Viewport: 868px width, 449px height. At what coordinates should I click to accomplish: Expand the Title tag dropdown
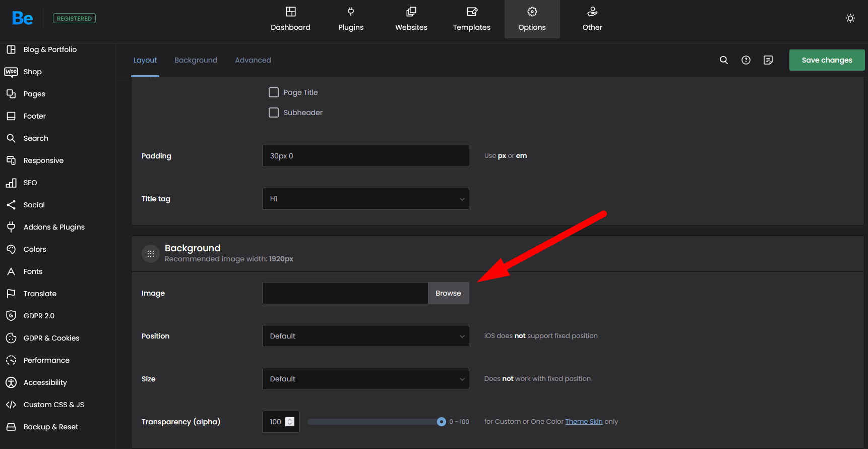click(365, 199)
